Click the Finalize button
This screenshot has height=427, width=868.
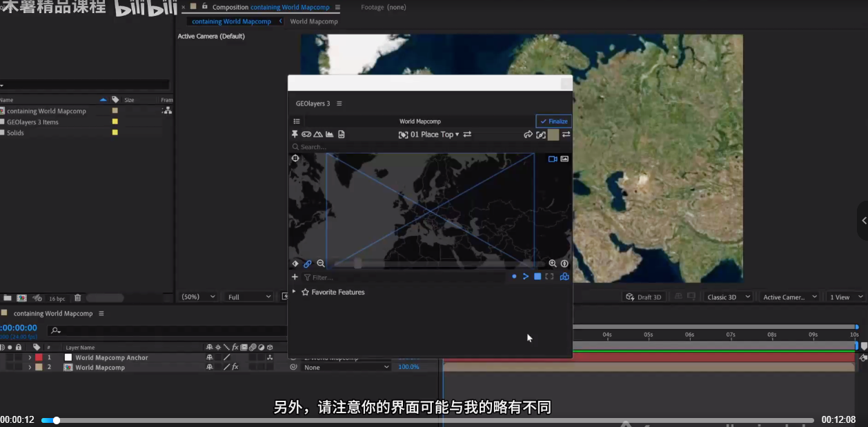click(x=553, y=121)
